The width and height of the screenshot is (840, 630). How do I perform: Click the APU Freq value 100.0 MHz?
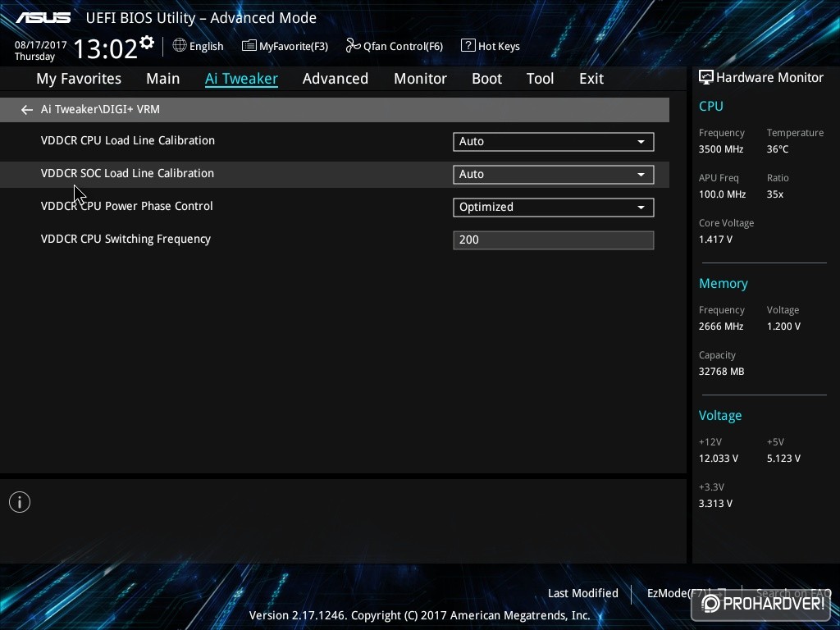[x=722, y=194]
